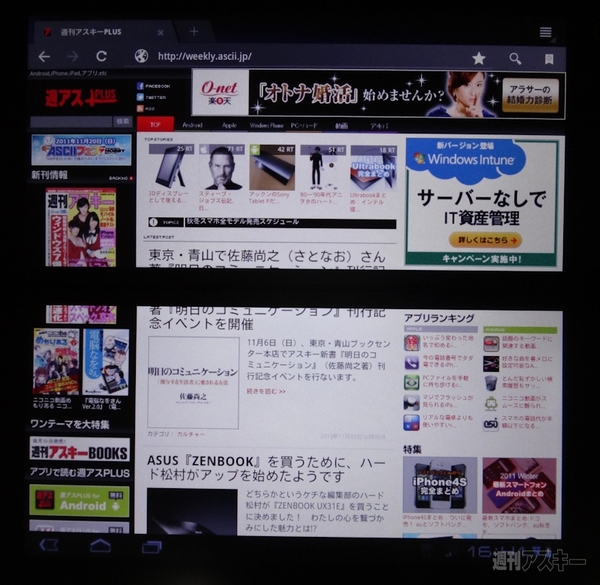Image resolution: width=600 pixels, height=585 pixels.
Task: Select the 動画 navigation tab
Action: [x=341, y=125]
